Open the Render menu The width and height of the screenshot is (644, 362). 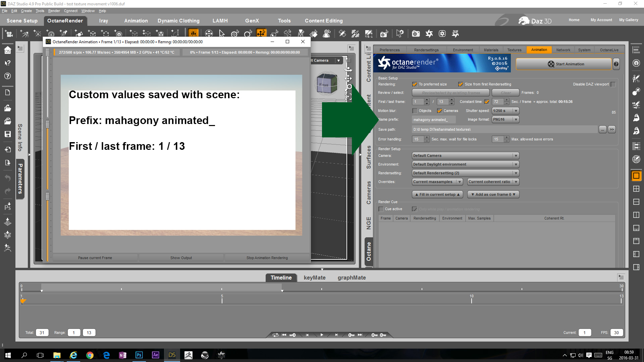[54, 11]
